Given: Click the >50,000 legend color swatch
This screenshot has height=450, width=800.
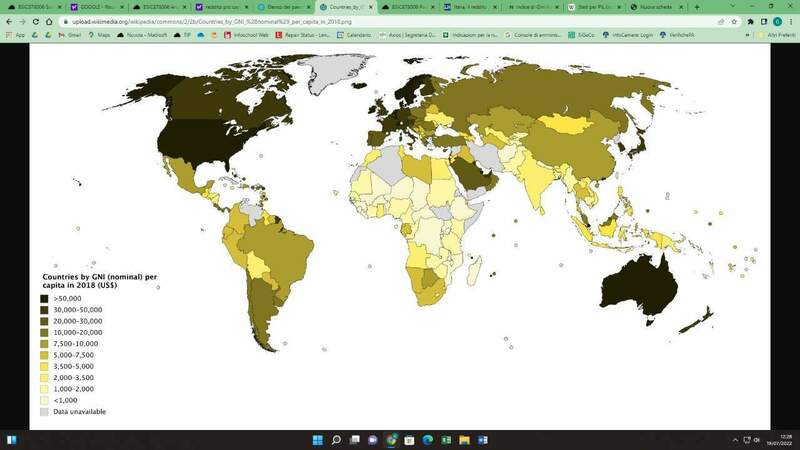Looking at the screenshot, I should pos(45,298).
